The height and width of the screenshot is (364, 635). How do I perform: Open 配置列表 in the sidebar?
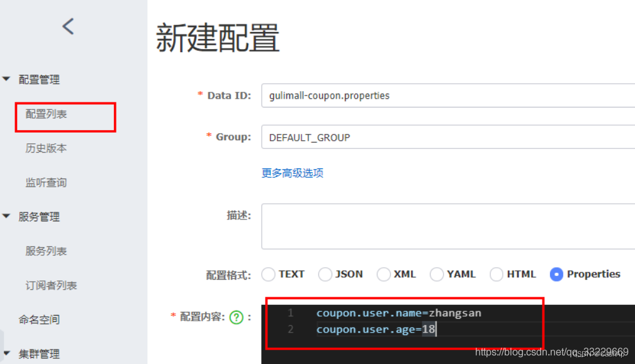point(46,114)
